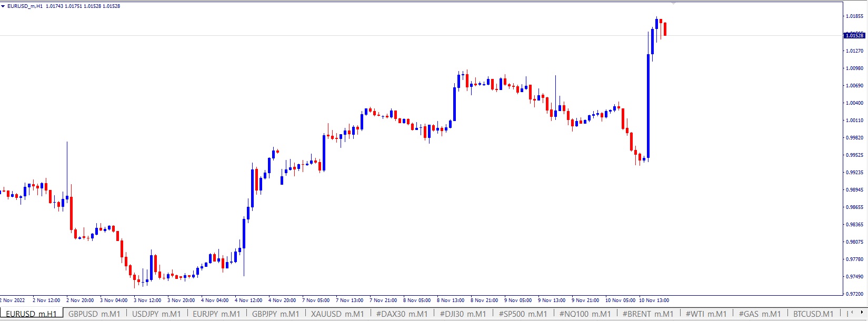Image resolution: width=868 pixels, height=321 pixels.
Task: Click the 0.97490 price axis label
Action: (854, 277)
